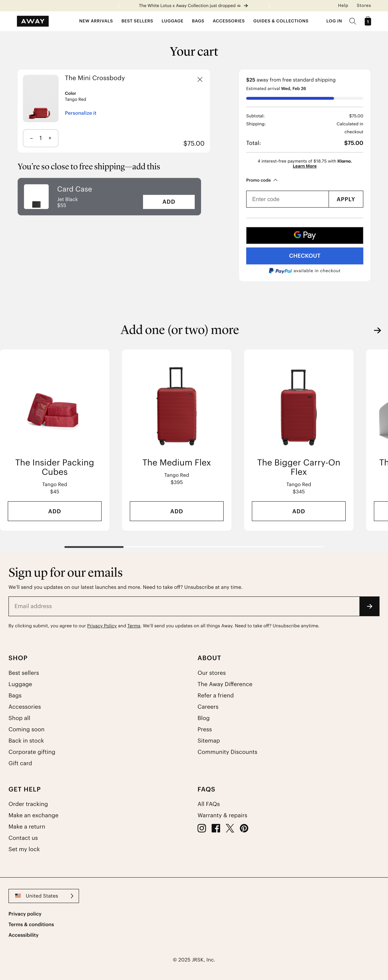Click the recommendations carousel scrollbar

[194, 547]
